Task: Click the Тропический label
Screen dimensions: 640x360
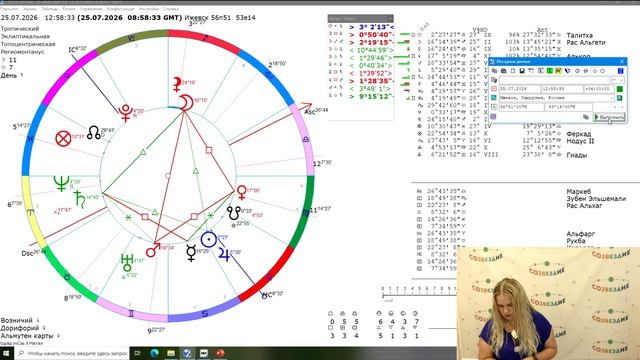Action: tap(20, 29)
